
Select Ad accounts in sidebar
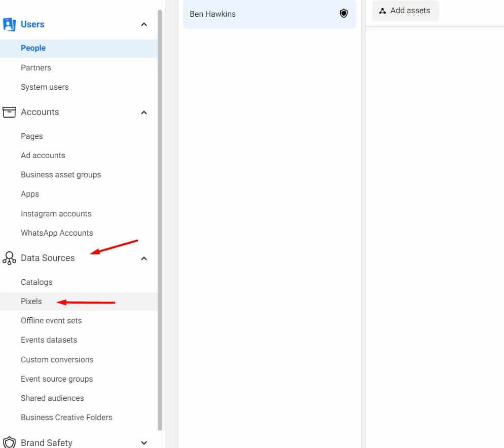coord(43,156)
